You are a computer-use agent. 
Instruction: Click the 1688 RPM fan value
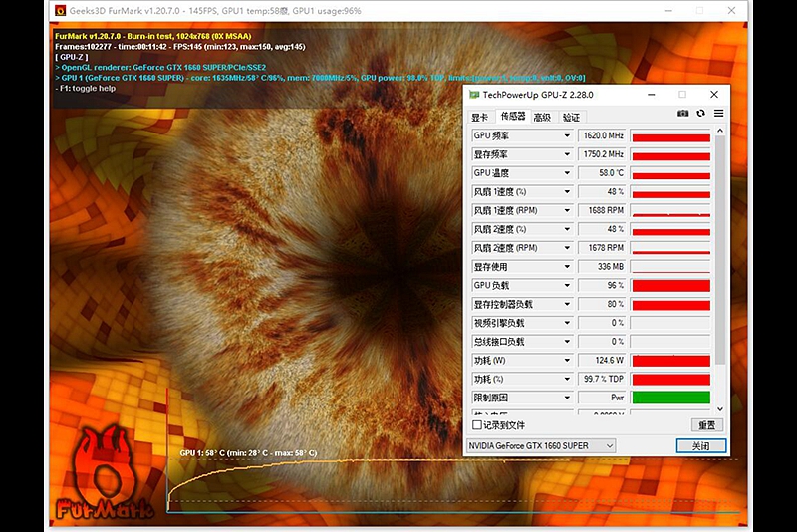pos(603,210)
